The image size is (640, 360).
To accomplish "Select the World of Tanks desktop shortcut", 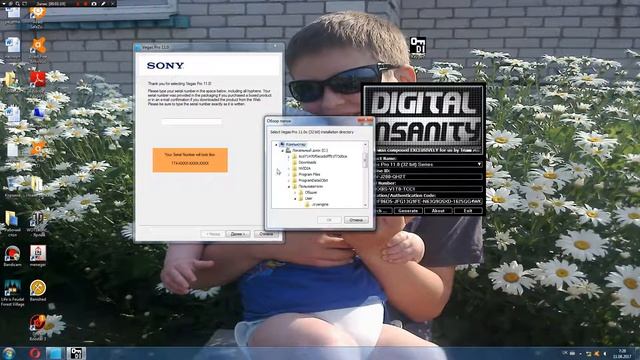I will coord(37,223).
